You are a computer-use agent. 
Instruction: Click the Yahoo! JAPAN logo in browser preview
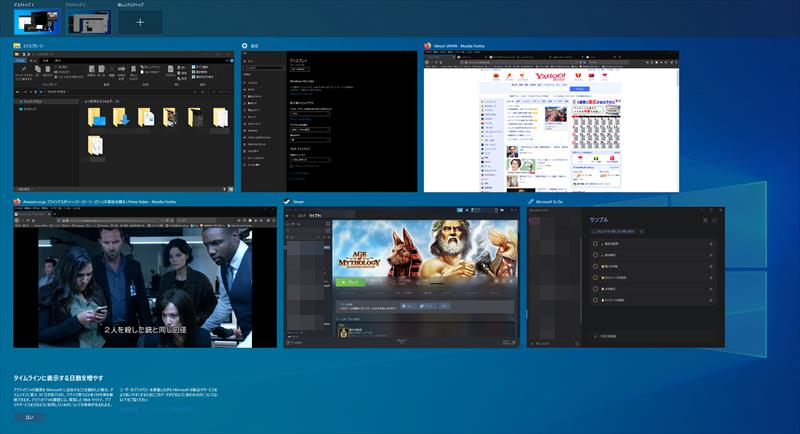coord(550,76)
